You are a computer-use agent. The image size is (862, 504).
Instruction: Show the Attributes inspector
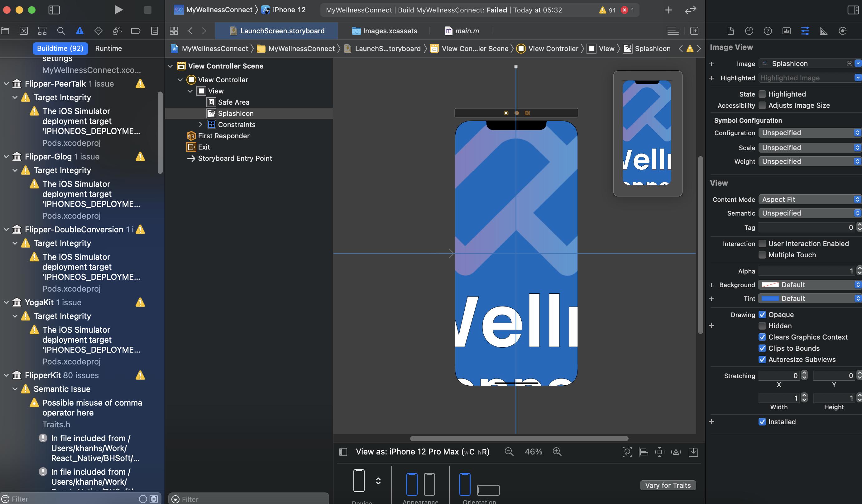(x=805, y=31)
